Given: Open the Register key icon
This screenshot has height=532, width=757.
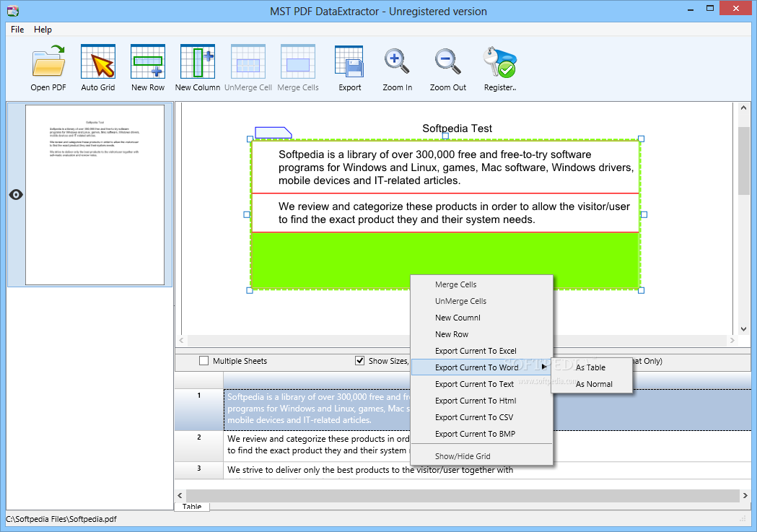Looking at the screenshot, I should coord(499,62).
